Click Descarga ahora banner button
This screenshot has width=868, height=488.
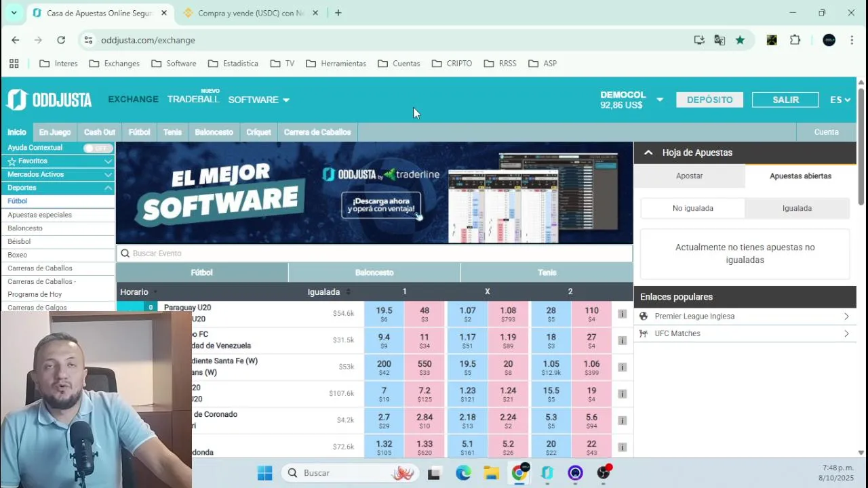tap(381, 205)
